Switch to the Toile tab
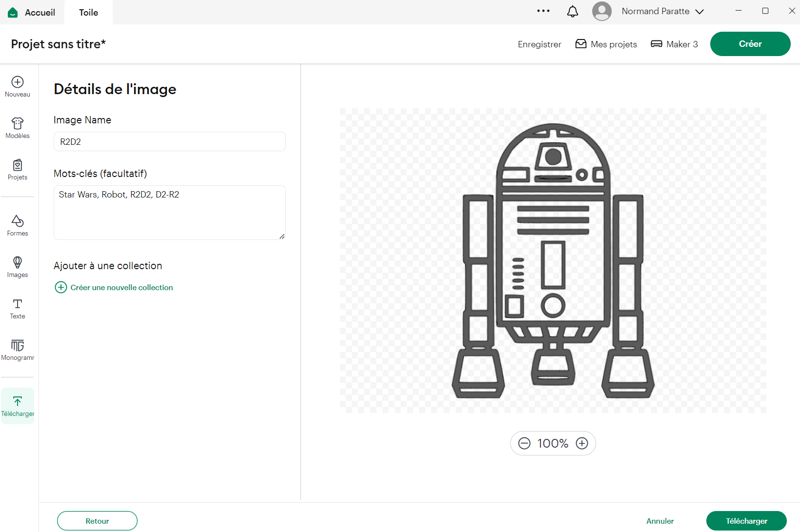Screen dimensions: 800x532 (88, 13)
